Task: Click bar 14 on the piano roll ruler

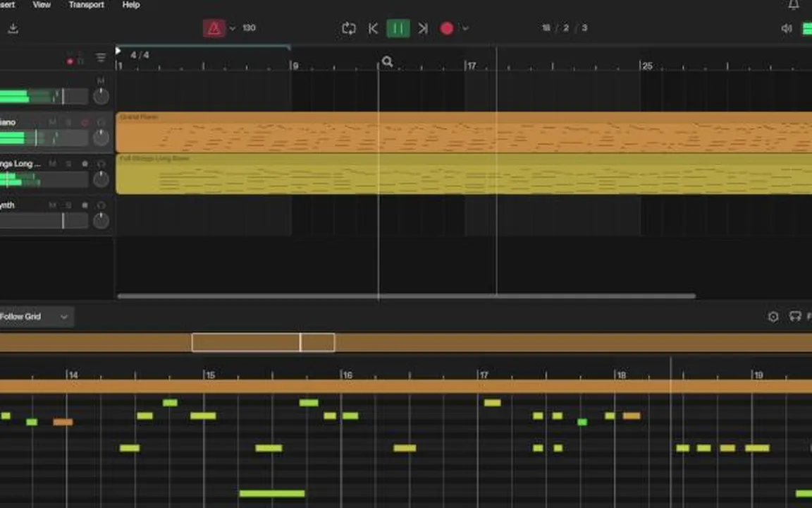Action: [73, 374]
